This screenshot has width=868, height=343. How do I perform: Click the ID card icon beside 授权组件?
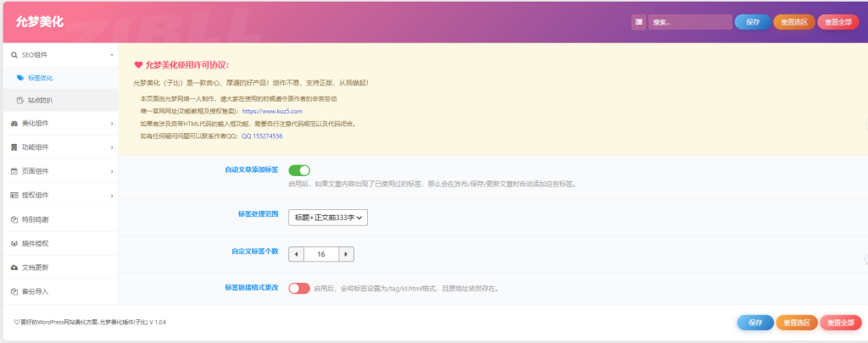[x=14, y=196]
